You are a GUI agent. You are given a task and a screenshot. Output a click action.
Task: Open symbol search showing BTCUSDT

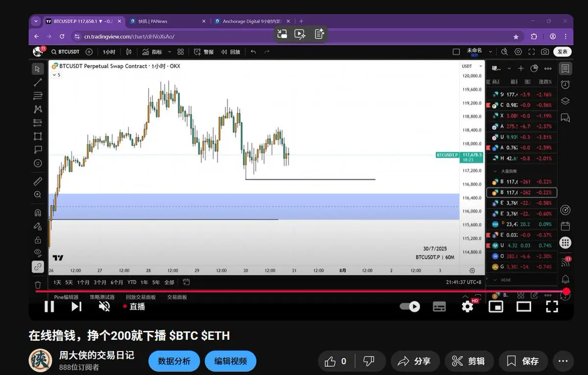(x=65, y=52)
